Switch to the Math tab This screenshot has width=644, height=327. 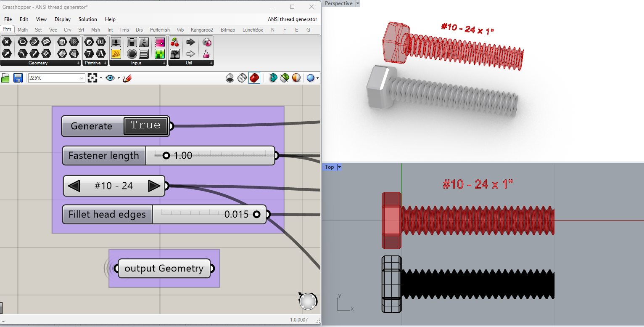click(x=23, y=30)
